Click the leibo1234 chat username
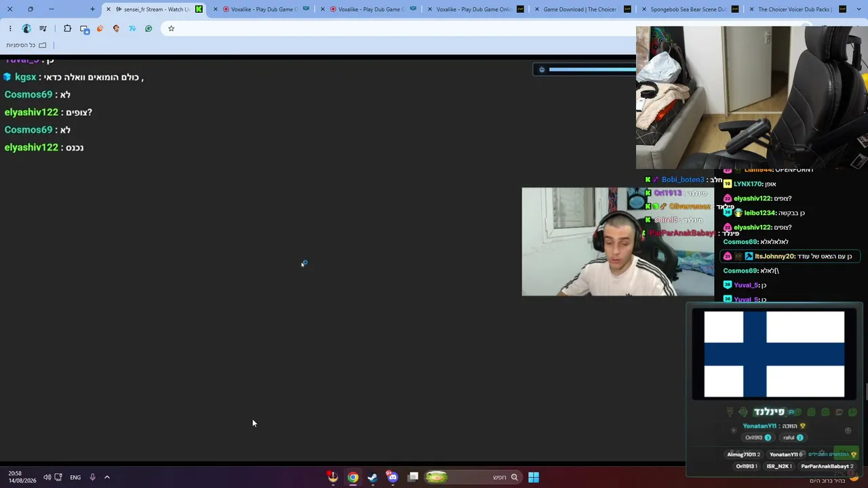The height and width of the screenshot is (488, 868). click(x=759, y=213)
